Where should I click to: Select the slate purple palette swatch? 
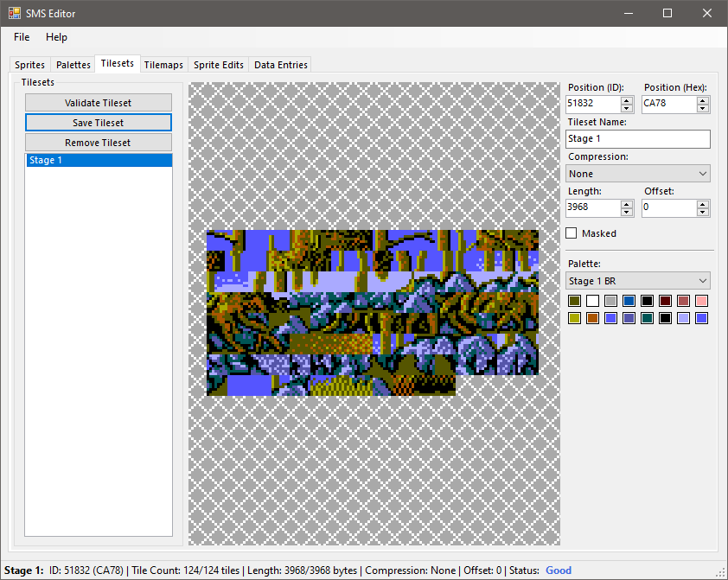[x=629, y=318]
